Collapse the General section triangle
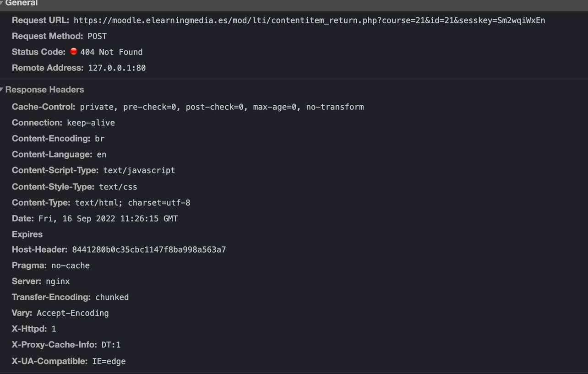This screenshot has height=374, width=588. click(x=2, y=3)
